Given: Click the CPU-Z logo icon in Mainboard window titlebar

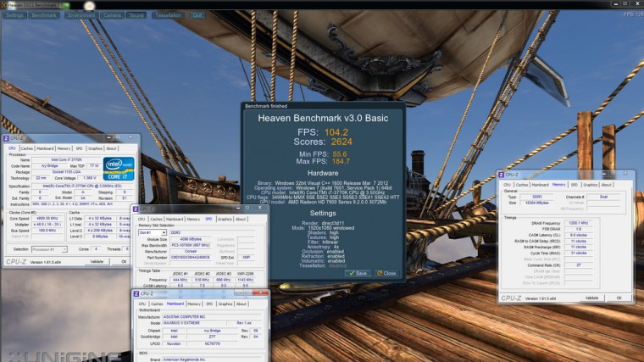Looking at the screenshot, I should (136, 294).
